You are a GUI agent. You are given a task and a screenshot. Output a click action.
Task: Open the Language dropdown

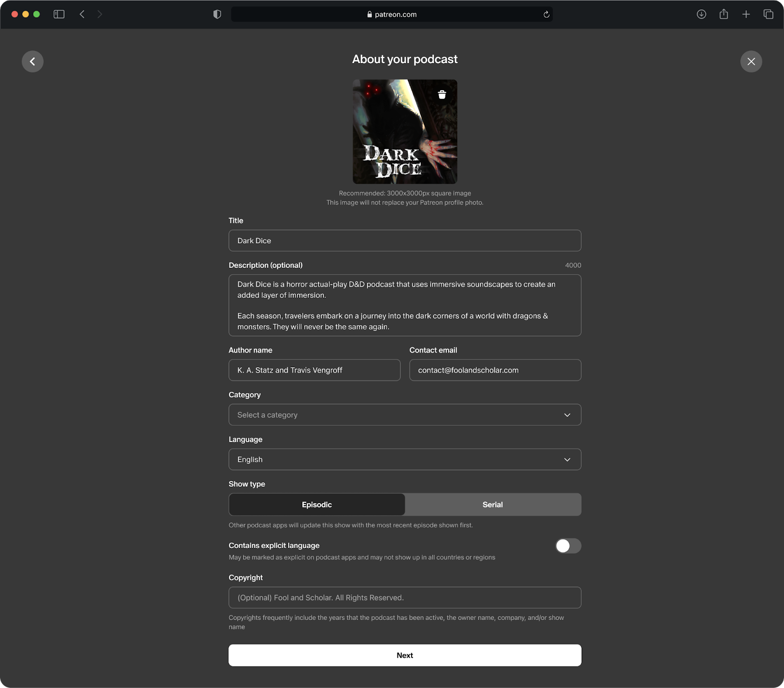coord(405,459)
